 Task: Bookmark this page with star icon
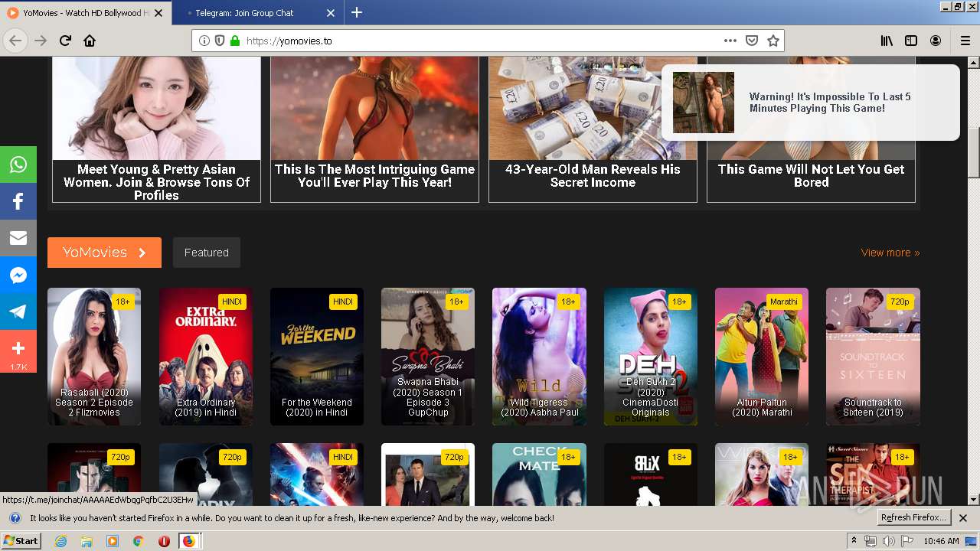(x=773, y=41)
